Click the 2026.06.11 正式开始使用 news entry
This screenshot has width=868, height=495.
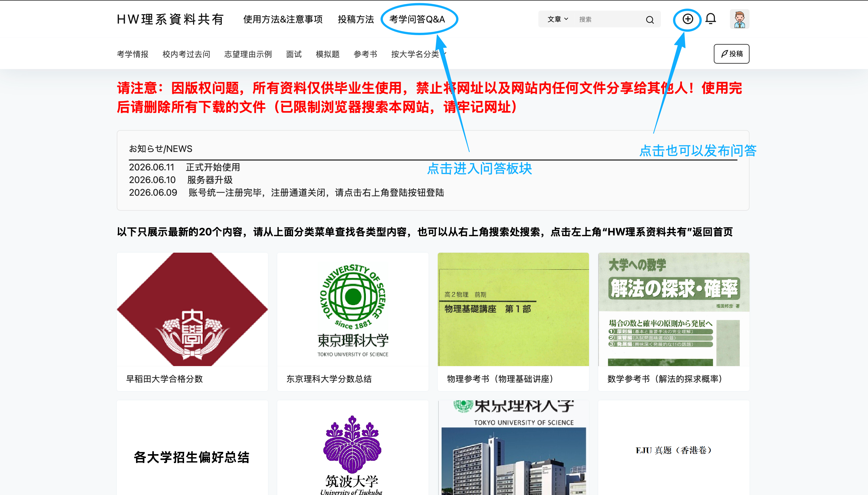coord(184,167)
